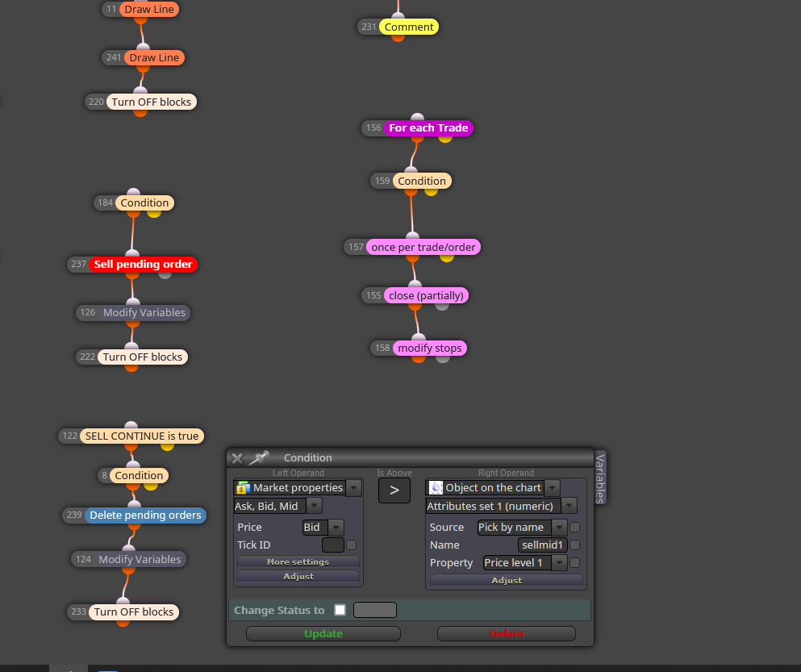Open the Source Pick by name dropdown

pos(559,528)
